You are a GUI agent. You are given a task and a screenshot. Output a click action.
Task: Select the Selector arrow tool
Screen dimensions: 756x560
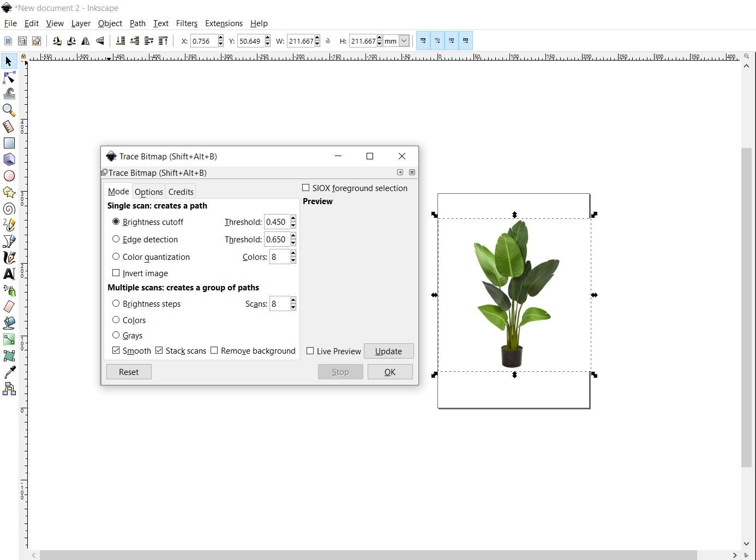tap(9, 61)
